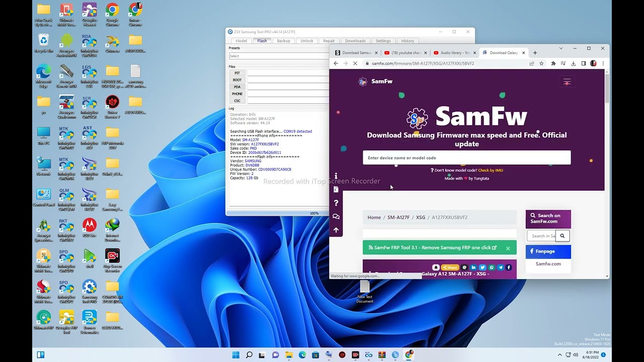Open Windows taskbar Search
Screen dimensions: 644x362
point(249,355)
